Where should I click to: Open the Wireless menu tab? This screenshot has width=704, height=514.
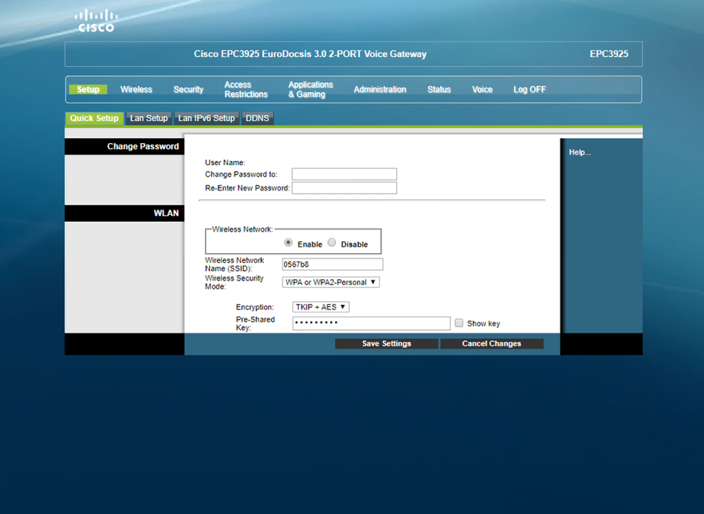[136, 90]
